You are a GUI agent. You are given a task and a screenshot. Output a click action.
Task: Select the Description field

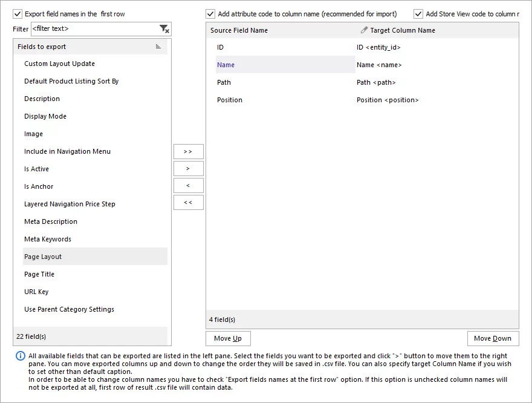(x=95, y=99)
